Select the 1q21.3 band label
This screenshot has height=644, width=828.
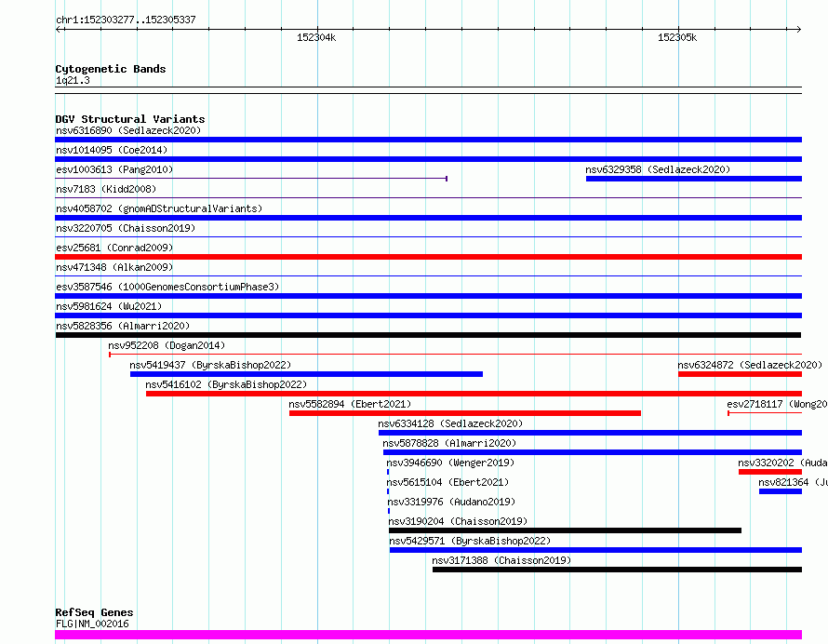(x=73, y=80)
